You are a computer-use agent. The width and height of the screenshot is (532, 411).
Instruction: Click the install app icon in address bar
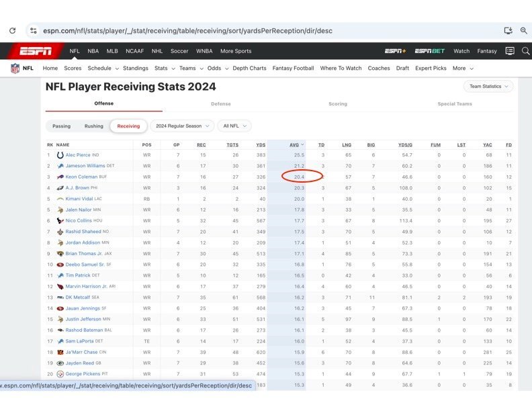coord(508,30)
